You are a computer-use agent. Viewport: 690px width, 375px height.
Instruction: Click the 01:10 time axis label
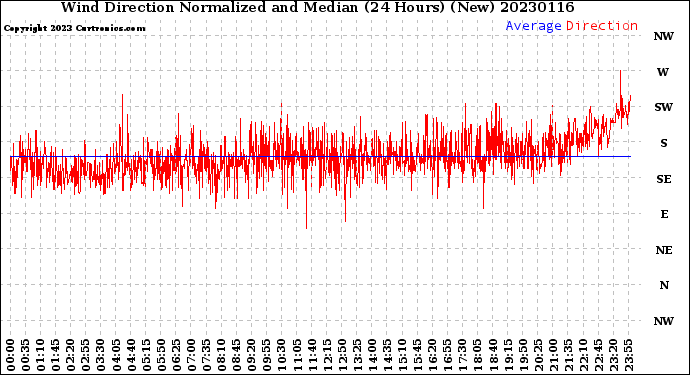coord(40,356)
